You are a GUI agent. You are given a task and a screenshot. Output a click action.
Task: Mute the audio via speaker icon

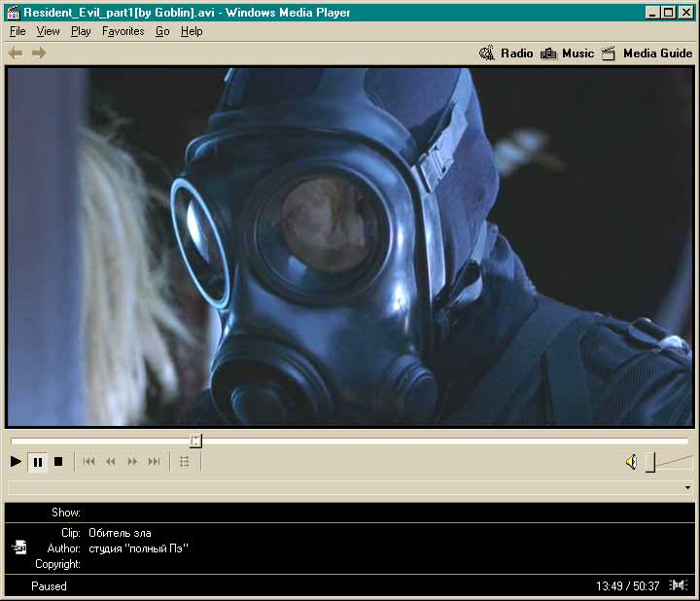click(x=631, y=462)
